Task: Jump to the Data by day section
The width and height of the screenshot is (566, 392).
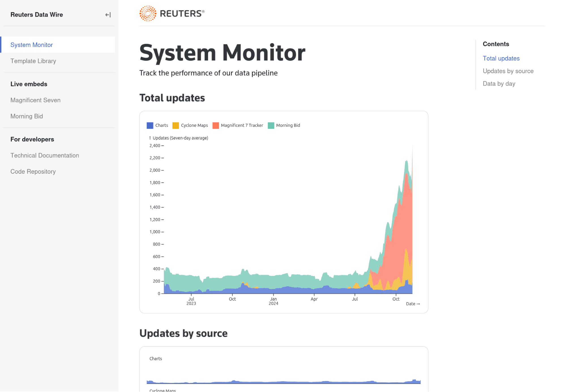Action: [499, 83]
